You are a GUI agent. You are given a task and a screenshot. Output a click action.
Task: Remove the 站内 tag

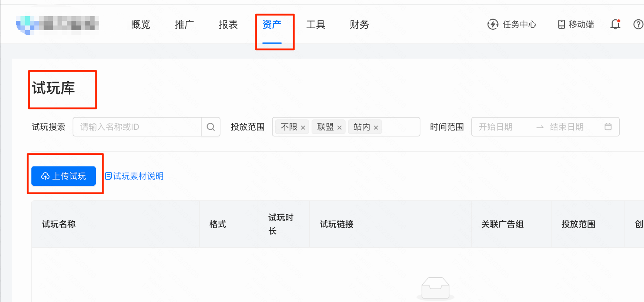click(x=376, y=127)
